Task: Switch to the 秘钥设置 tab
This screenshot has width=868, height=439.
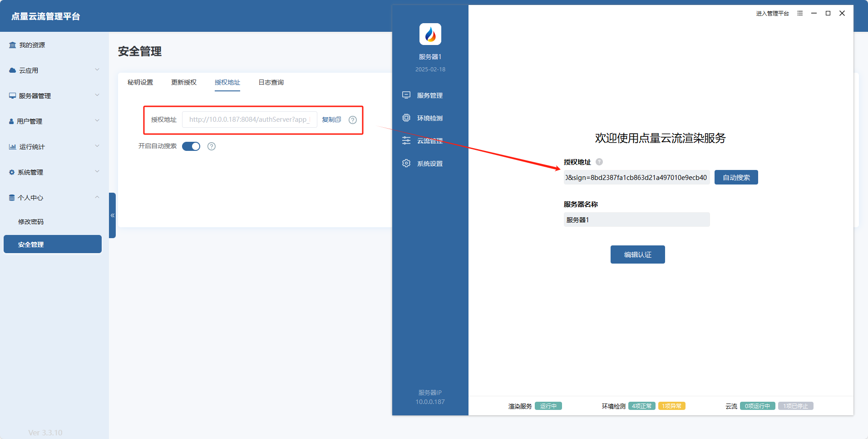Action: point(140,82)
